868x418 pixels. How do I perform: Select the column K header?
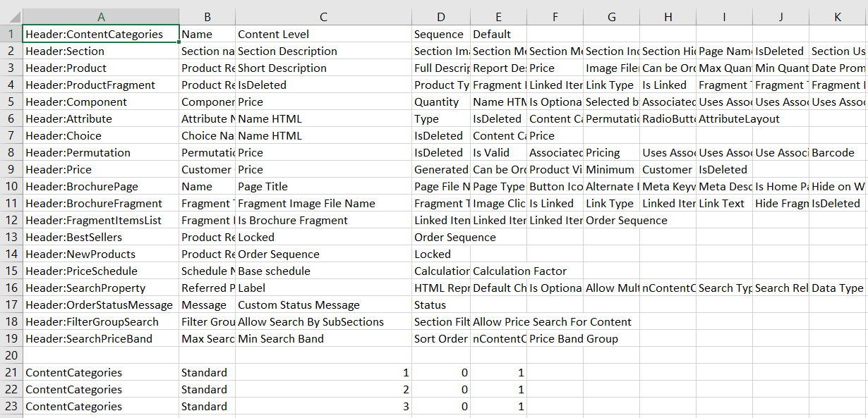(838, 17)
